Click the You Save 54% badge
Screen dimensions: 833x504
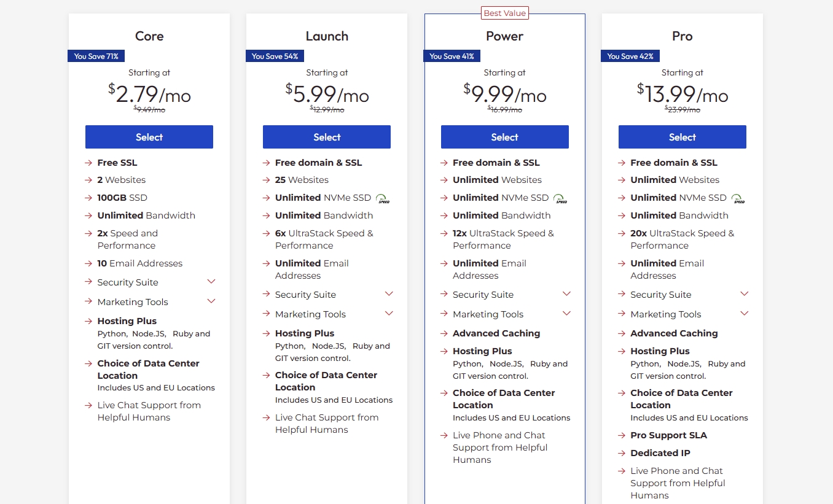coord(275,56)
